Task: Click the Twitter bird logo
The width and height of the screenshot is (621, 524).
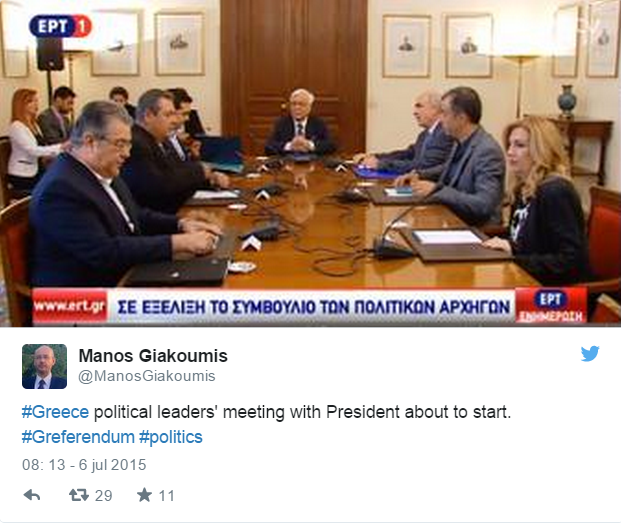Action: coord(590,354)
